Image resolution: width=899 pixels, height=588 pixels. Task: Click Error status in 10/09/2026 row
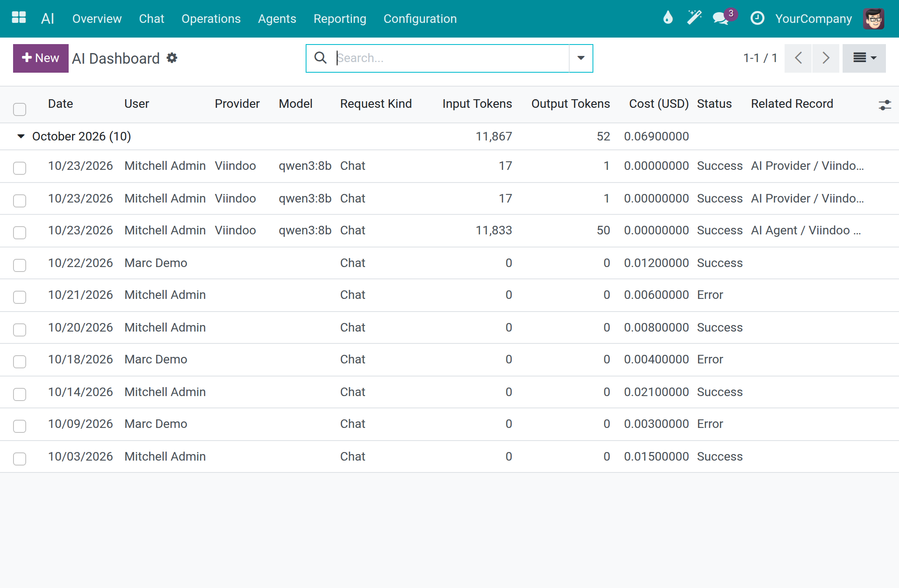point(710,424)
